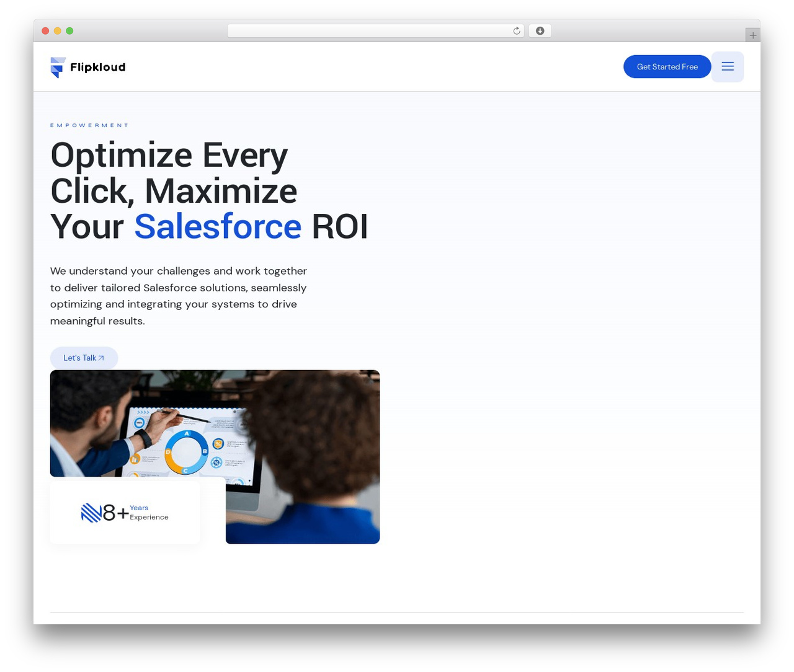Click the 8+ number
Viewport: 794px width, 672px height.
(x=115, y=513)
